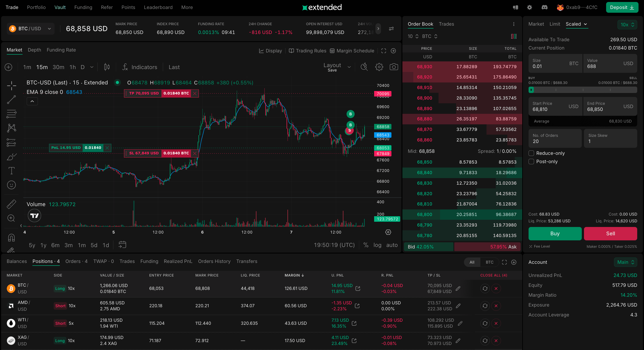This screenshot has height=350, width=644.
Task: Toggle log scale on chart
Action: [x=377, y=245]
